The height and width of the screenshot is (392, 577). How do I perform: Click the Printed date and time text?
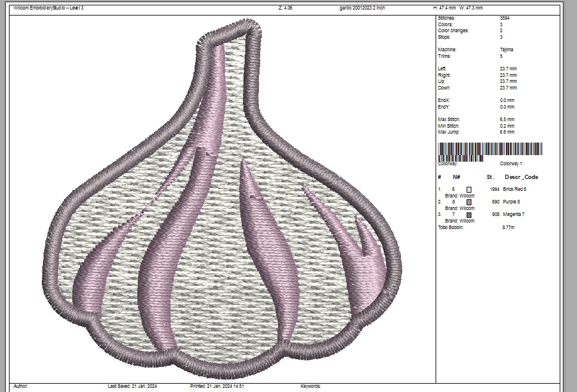pyautogui.click(x=217, y=386)
